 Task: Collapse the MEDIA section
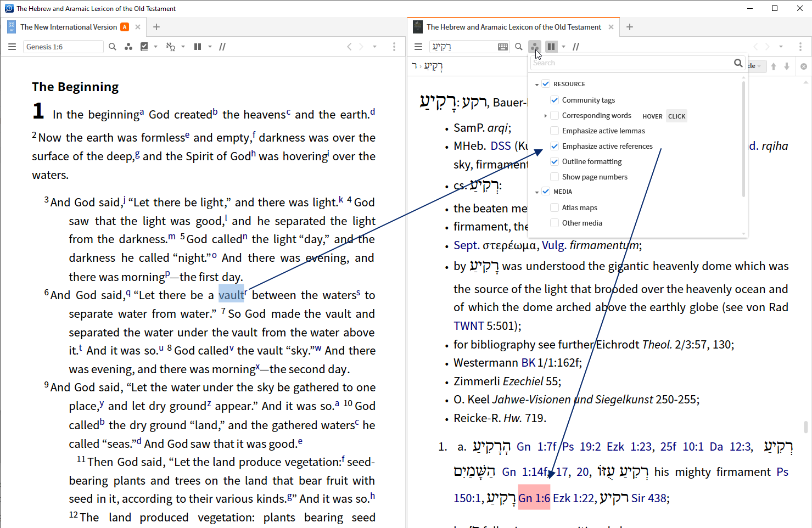click(x=537, y=192)
